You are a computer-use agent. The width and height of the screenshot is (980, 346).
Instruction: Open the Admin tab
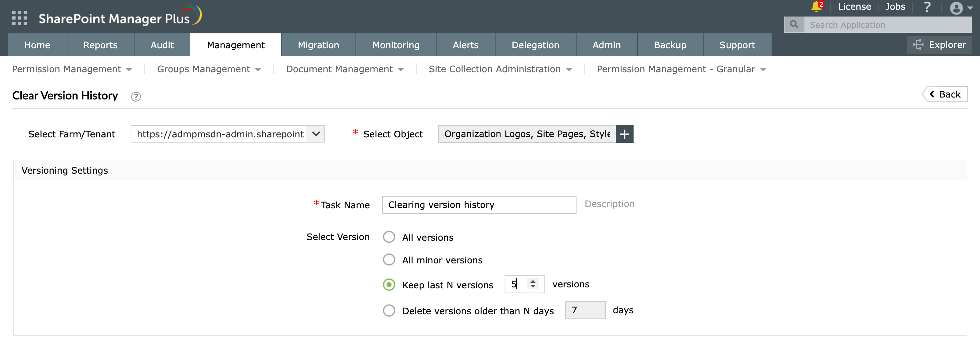click(x=606, y=45)
